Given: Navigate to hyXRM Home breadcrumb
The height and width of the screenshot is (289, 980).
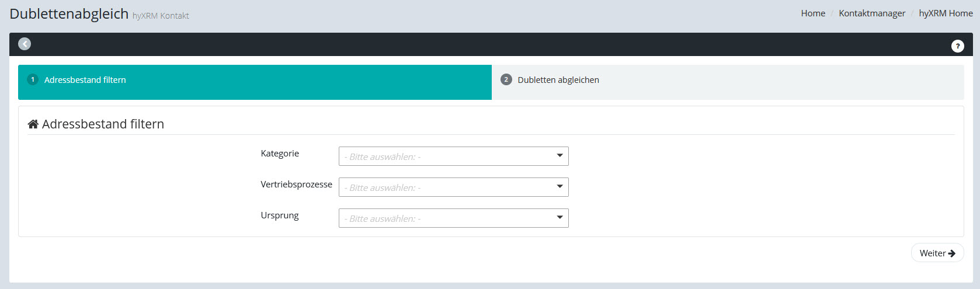Looking at the screenshot, I should click(x=946, y=13).
